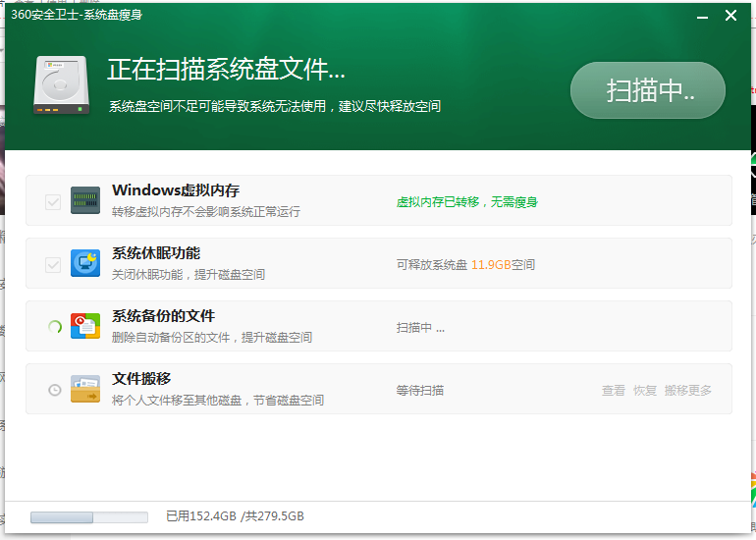
Task: Close the 系统盘瘦身 window
Action: pos(730,16)
